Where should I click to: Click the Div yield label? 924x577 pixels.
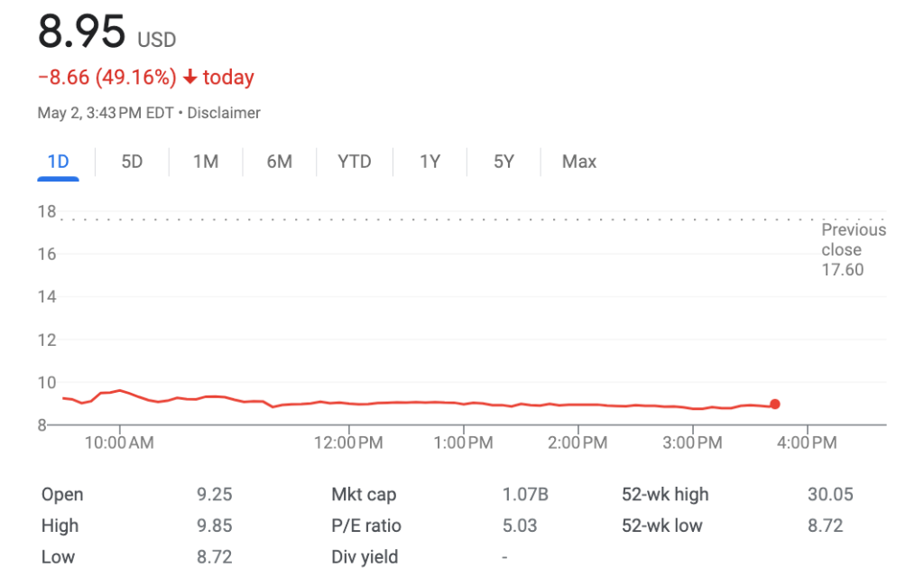tap(365, 557)
